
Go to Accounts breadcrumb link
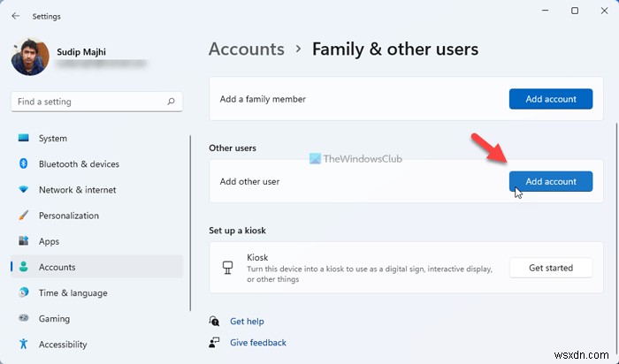[x=246, y=49]
